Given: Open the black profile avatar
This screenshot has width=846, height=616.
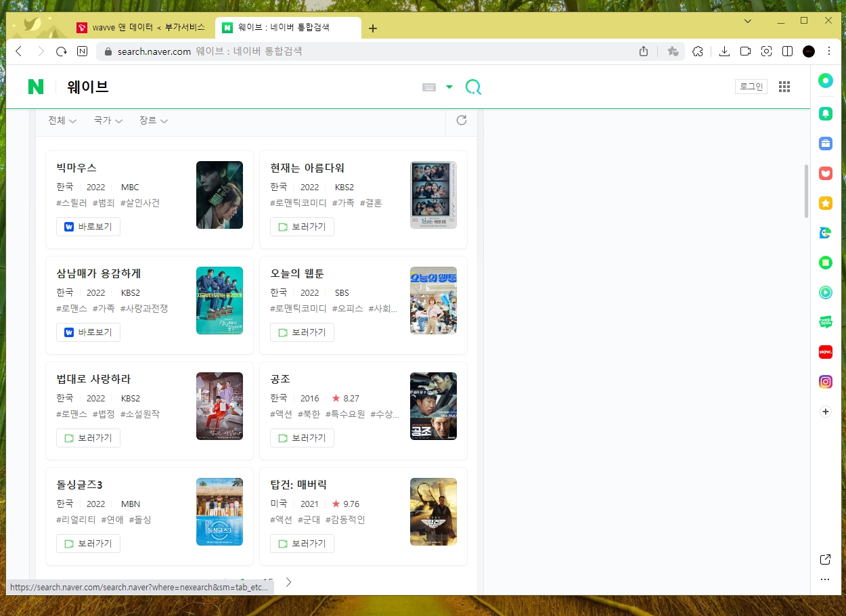Looking at the screenshot, I should click(809, 51).
